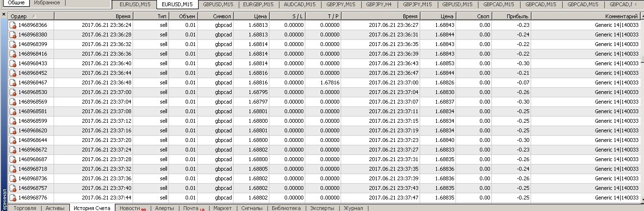Select the icon beside order 1468968599

[x=13, y=121]
